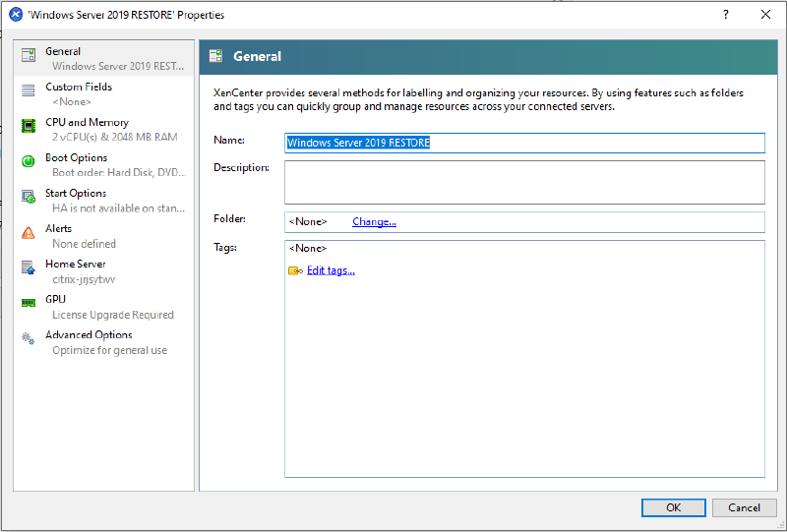Click 'Windows Server 2019 REST...' sidebar subtitle
The image size is (787, 532).
(118, 66)
